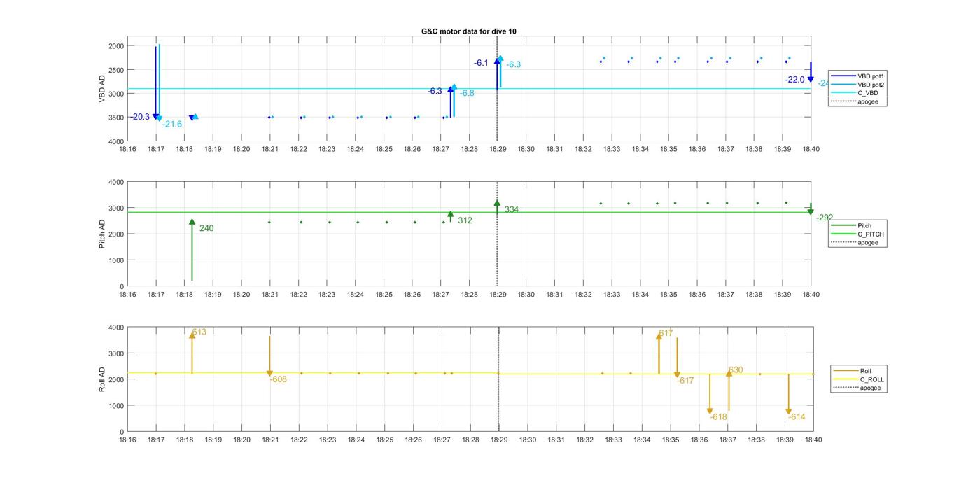980x485 pixels.
Task: Click the "C_PITCH" legend entry
Action: coord(871,234)
